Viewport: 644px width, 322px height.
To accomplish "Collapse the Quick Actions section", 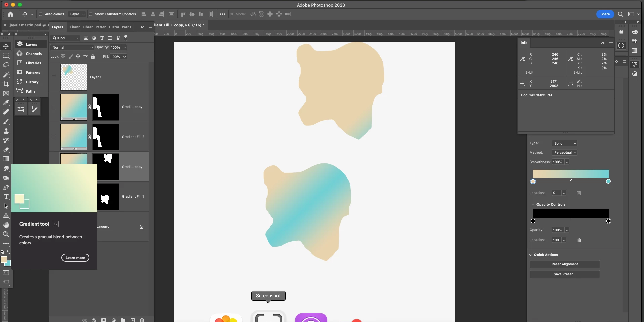I will [531, 255].
